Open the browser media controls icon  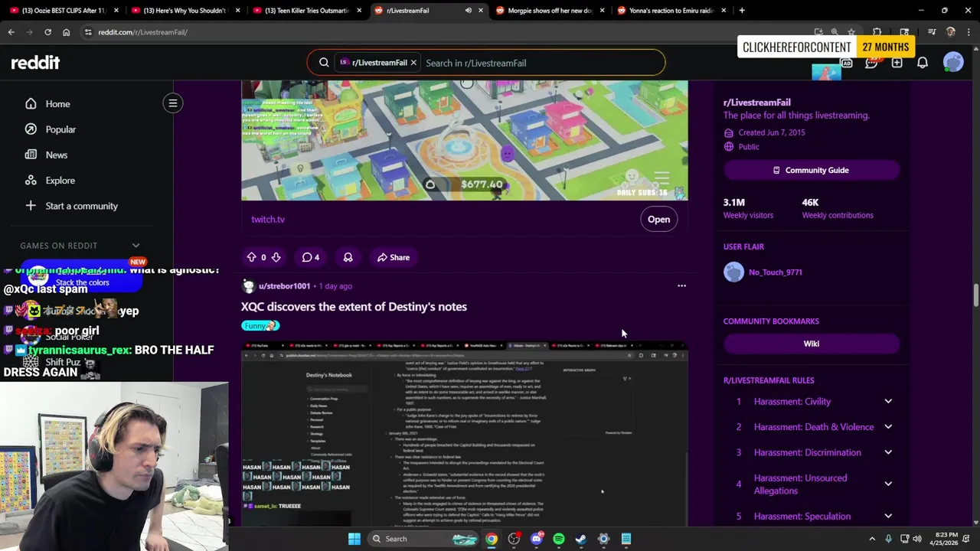pyautogui.click(x=932, y=32)
